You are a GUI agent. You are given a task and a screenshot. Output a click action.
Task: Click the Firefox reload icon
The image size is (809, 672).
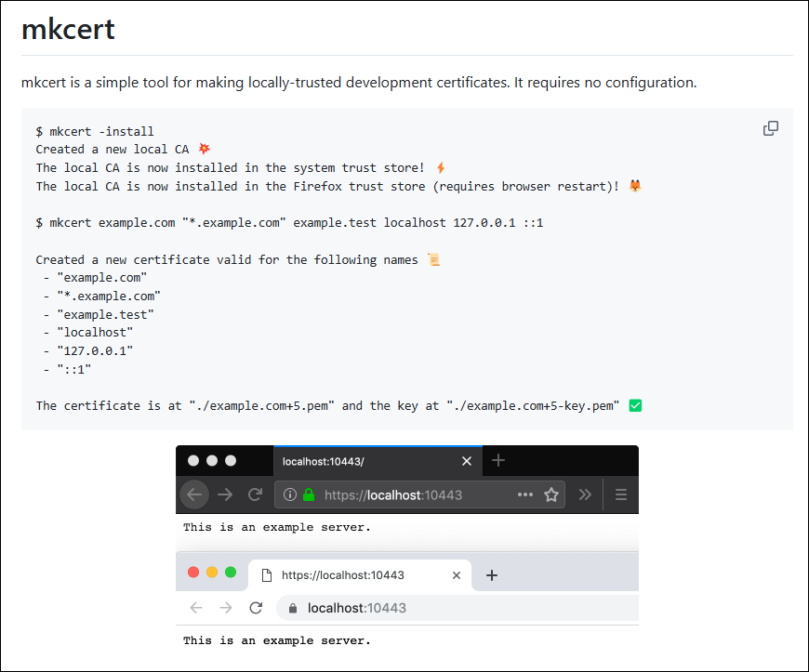point(255,494)
